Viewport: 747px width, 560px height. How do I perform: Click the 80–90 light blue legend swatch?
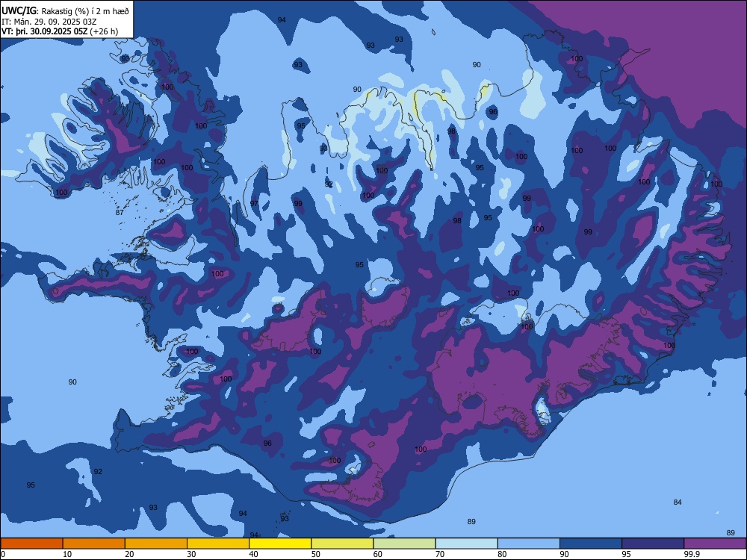(529, 544)
